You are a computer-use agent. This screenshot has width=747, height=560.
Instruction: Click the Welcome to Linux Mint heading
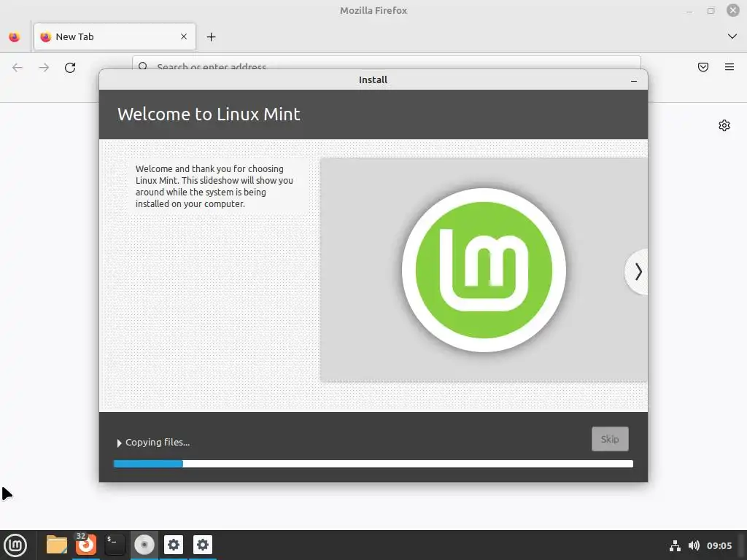[x=209, y=114]
